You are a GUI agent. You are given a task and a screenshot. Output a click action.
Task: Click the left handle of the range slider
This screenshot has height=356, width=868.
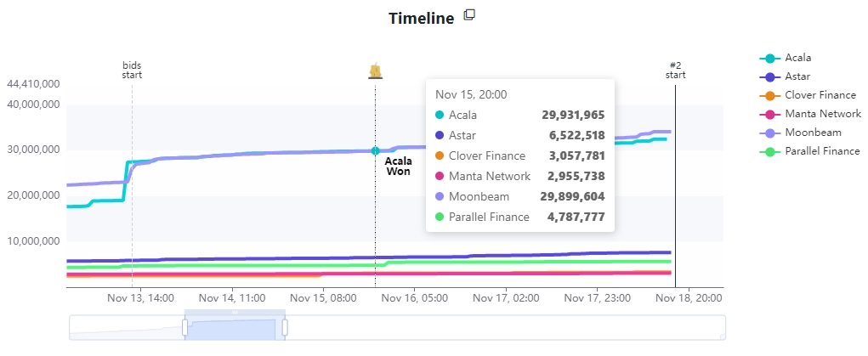[x=184, y=327]
